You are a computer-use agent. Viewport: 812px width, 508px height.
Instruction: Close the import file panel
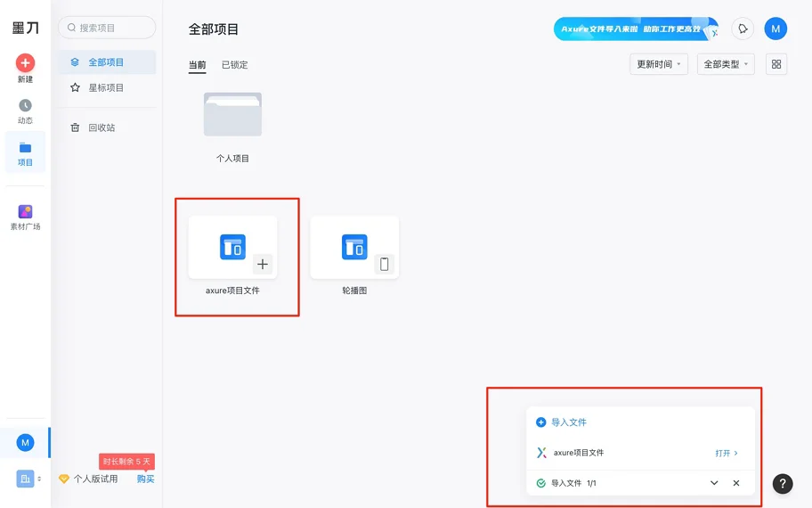735,483
